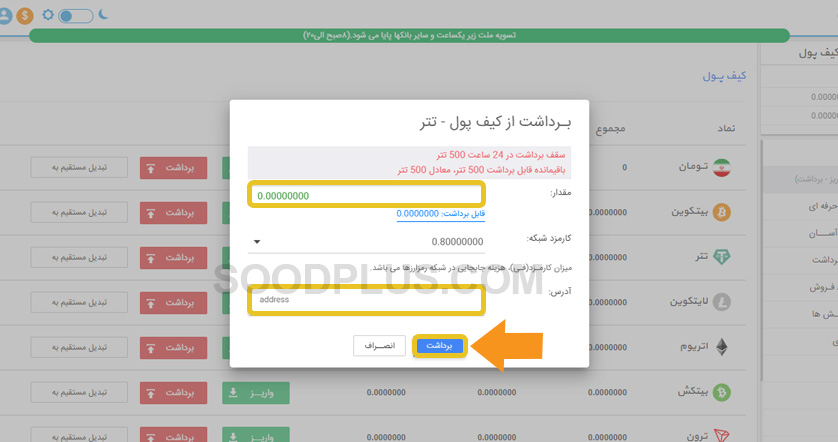The width and height of the screenshot is (838, 442).
Task: Focus the address input field
Action: 367,300
